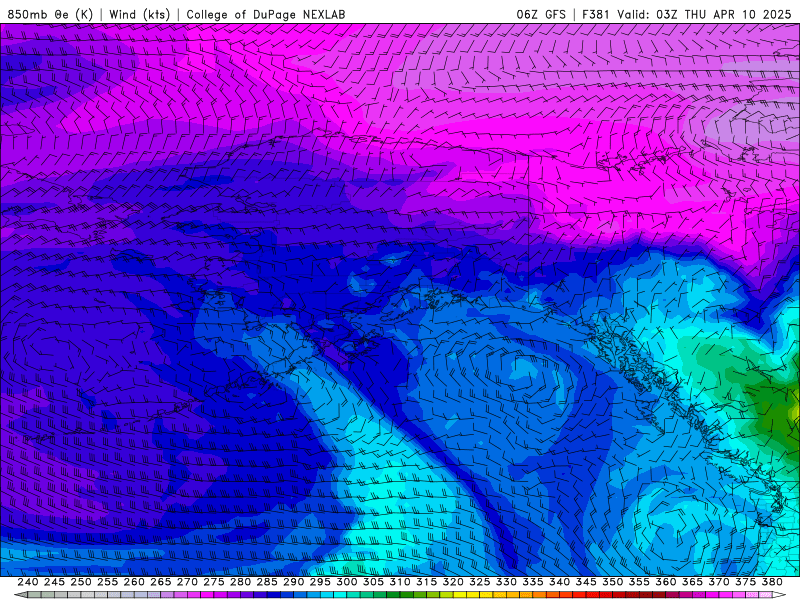
Task: Click the color bar's left arrow end
Action: click(21, 595)
